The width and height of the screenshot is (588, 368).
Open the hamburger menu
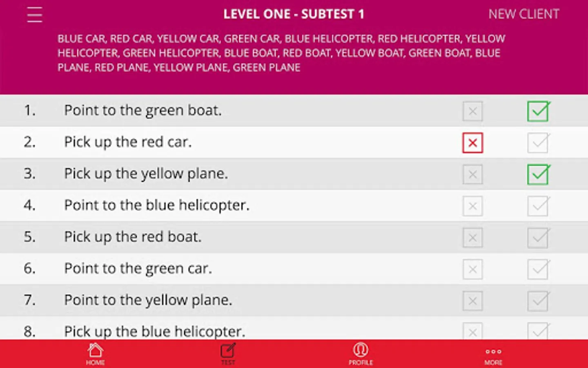(35, 15)
